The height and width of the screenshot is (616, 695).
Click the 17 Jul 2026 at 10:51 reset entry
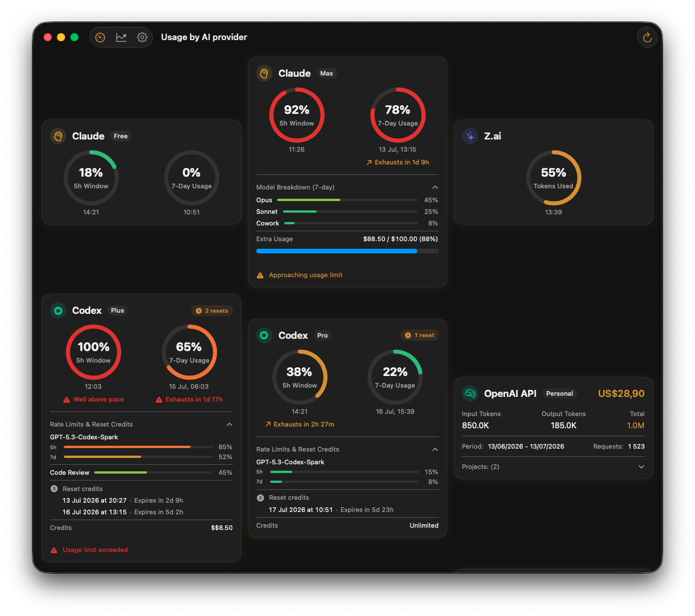tap(331, 510)
